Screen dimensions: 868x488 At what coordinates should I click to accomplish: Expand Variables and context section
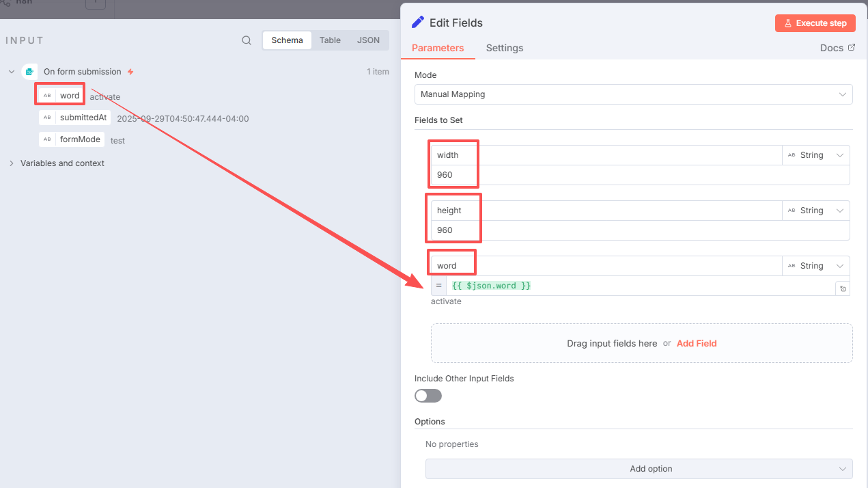click(12, 163)
